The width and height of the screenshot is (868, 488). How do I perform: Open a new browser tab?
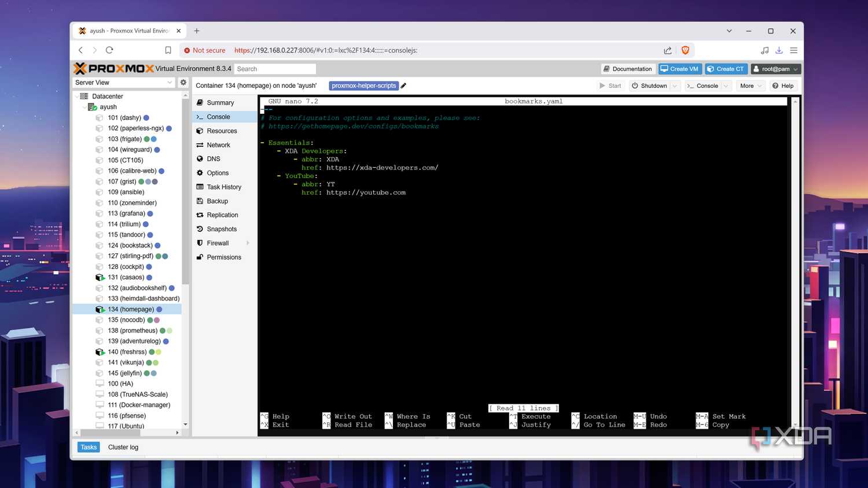coord(197,31)
